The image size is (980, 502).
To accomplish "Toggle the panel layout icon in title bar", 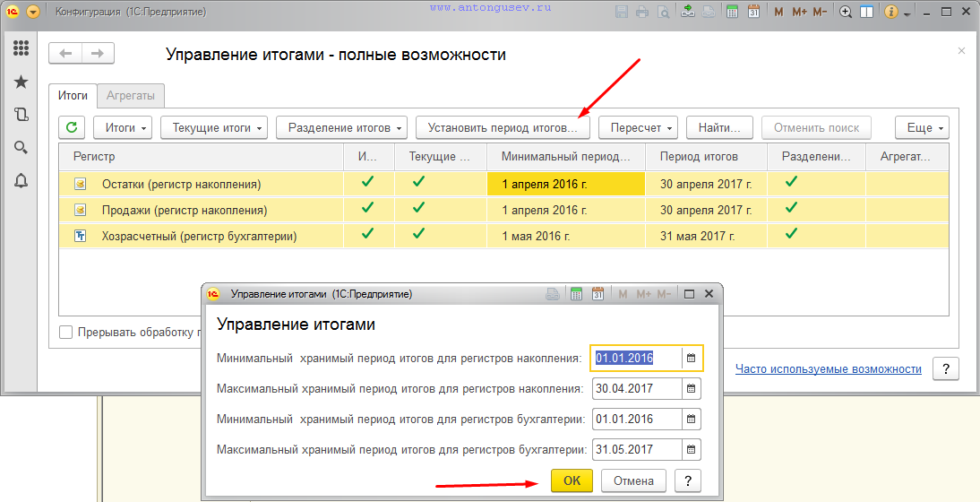I will tap(866, 12).
